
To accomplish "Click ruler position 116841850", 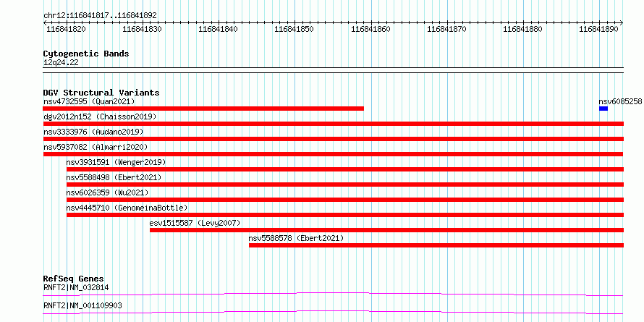I will coord(294,29).
